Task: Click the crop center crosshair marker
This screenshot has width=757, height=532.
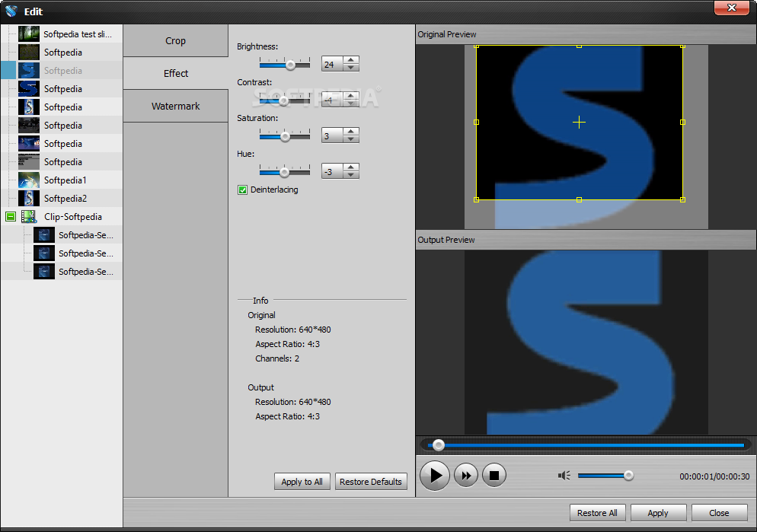Action: tap(579, 123)
